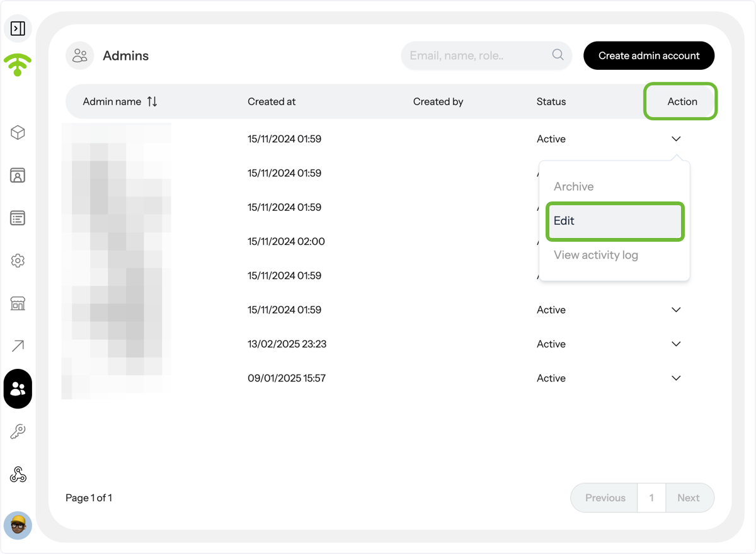Open the diagonal arrow icon in the sidebar

click(18, 346)
